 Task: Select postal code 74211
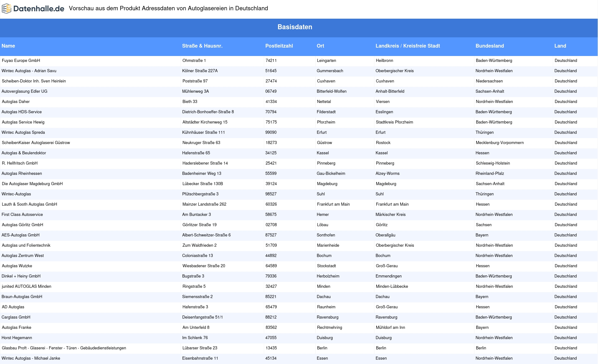(x=271, y=61)
